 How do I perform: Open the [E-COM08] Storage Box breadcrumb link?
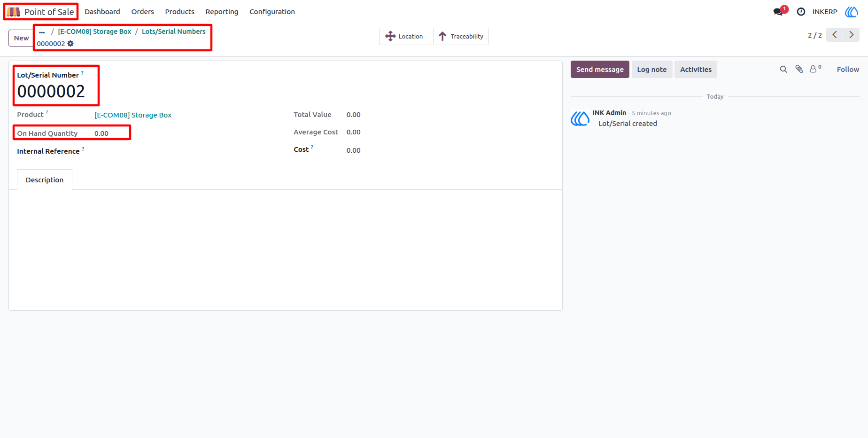pyautogui.click(x=94, y=31)
